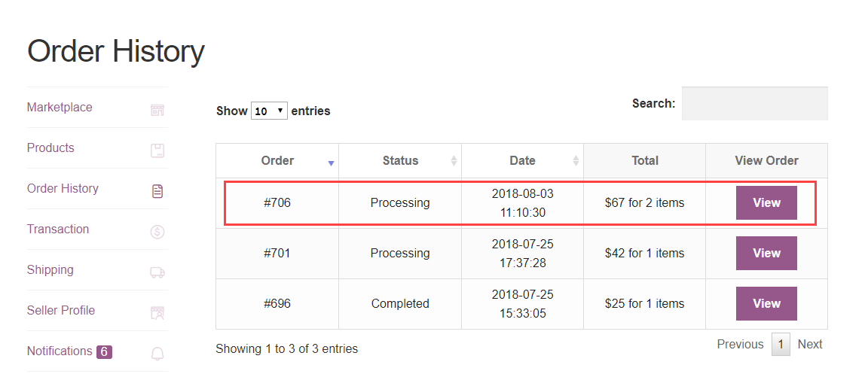
Task: Click the Products save-disk icon
Action: (157, 151)
